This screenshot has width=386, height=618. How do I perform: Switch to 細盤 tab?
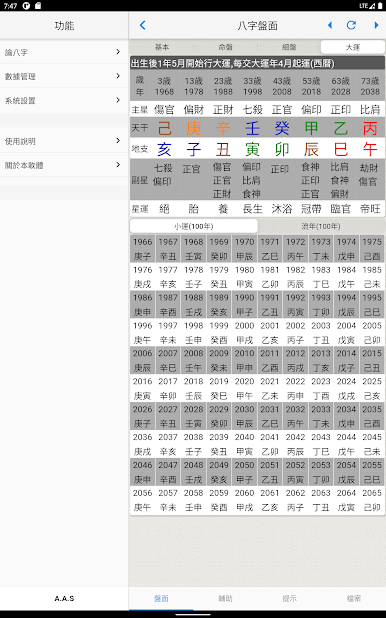(x=289, y=47)
